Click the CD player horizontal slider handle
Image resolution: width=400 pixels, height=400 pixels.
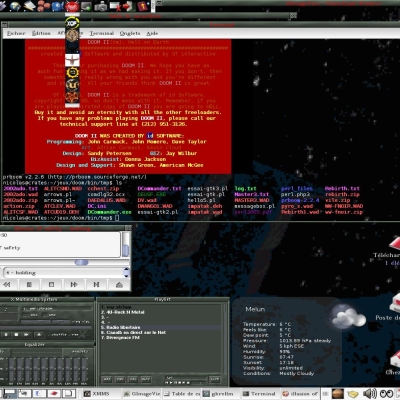click(x=81, y=262)
